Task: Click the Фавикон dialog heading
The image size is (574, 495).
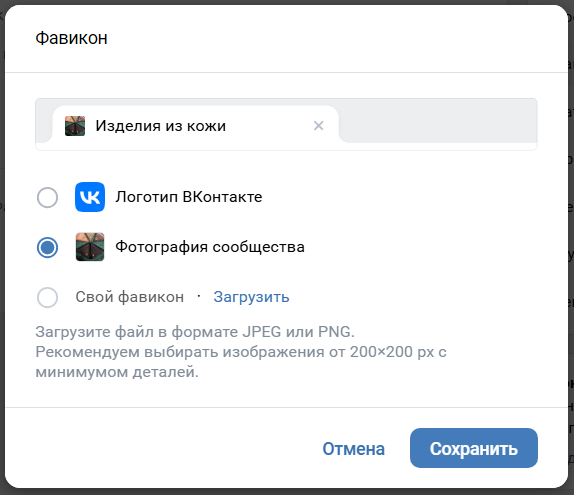Action: pyautogui.click(x=71, y=38)
